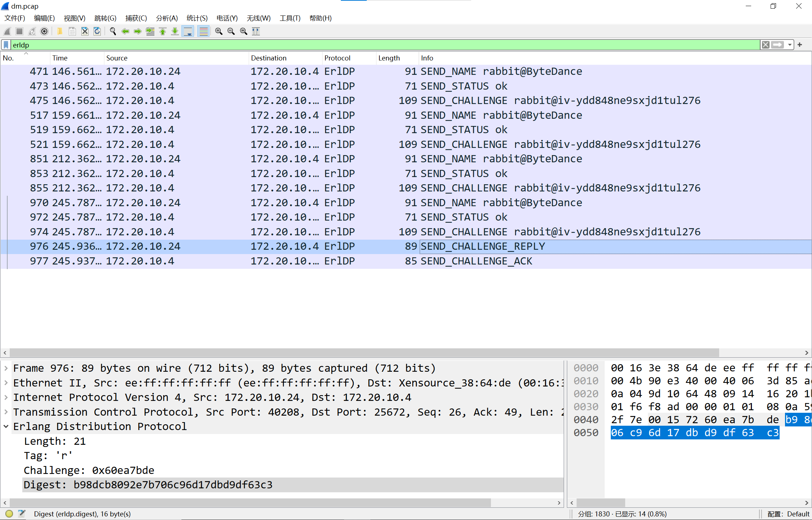Open filter bookmark menu
This screenshot has width=812, height=520.
[x=6, y=45]
